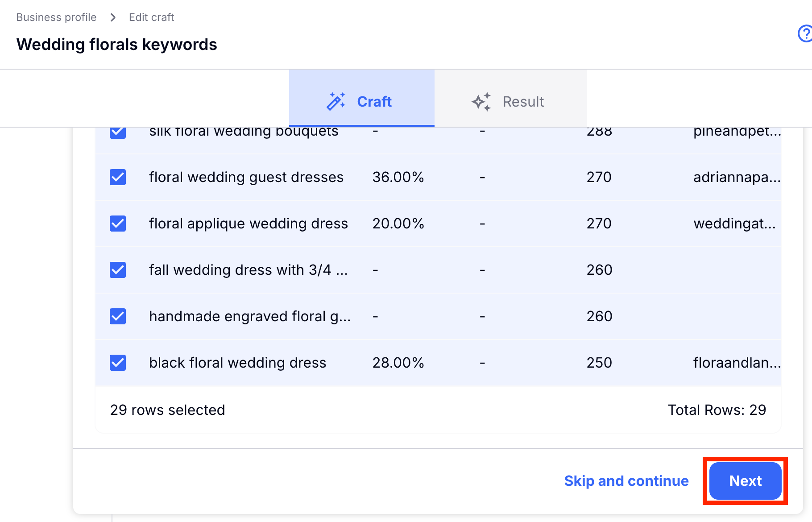Click Skip and continue link

626,481
